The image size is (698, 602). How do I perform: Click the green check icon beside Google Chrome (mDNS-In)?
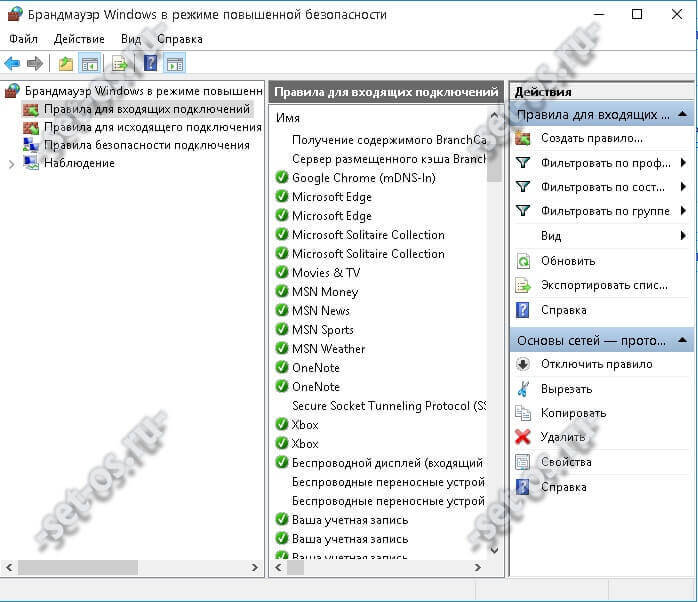(282, 177)
